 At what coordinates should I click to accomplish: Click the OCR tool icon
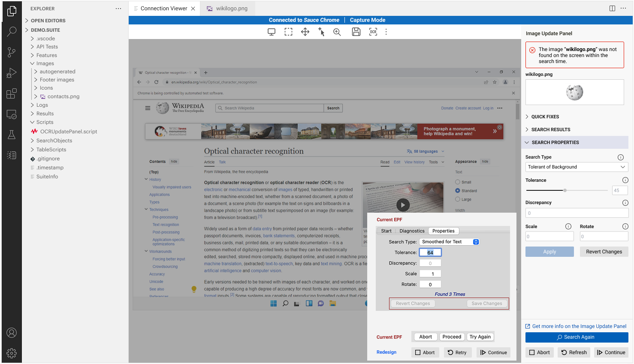(x=373, y=32)
